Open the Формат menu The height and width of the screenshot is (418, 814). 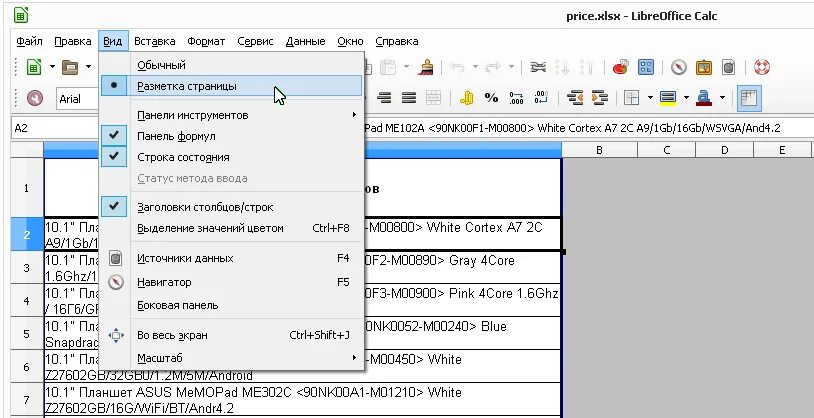coord(206,41)
